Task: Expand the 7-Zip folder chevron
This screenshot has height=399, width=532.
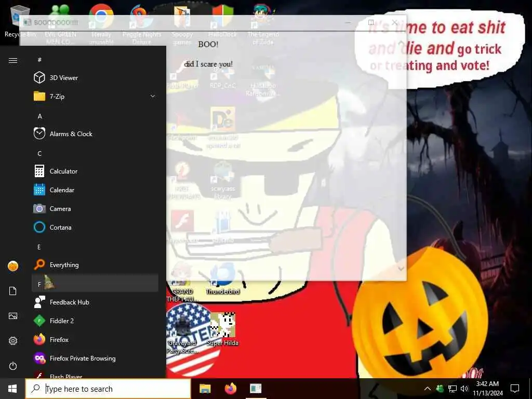Action: click(153, 96)
